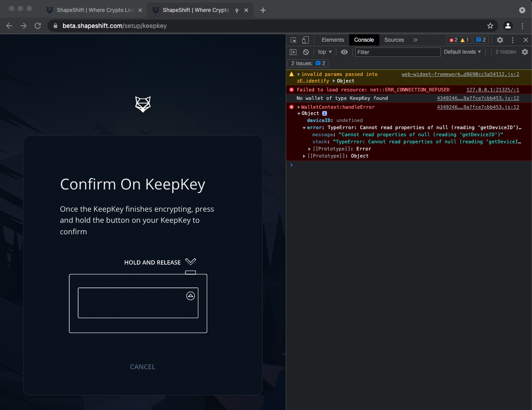Show more DevTools tabs chevron
The height and width of the screenshot is (410, 532).
pos(415,40)
